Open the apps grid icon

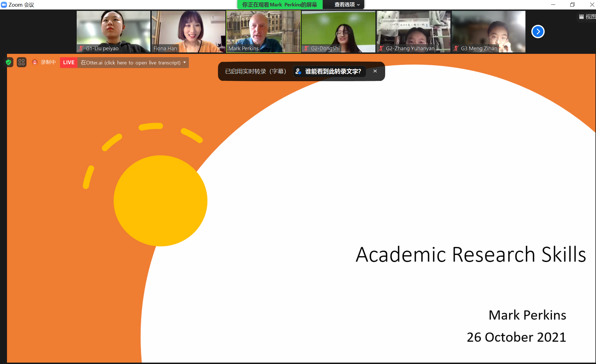pos(21,62)
